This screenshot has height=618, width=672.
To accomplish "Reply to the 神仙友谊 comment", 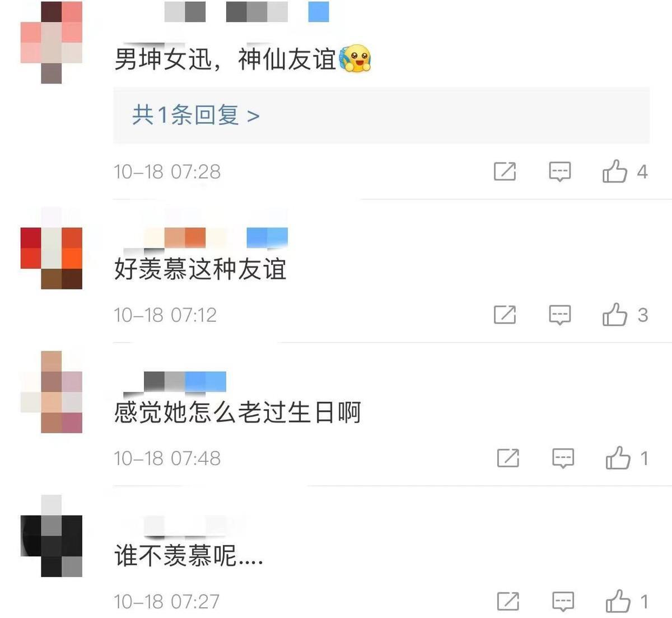I will 559,171.
